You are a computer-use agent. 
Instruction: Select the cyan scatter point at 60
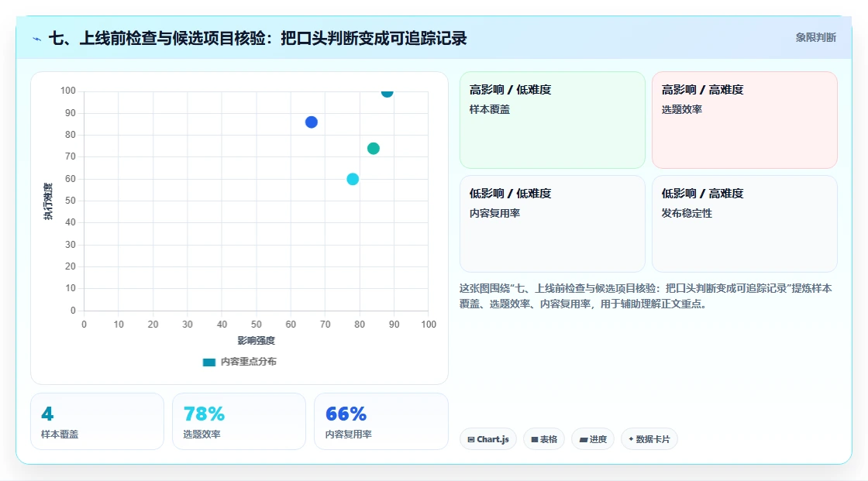(353, 179)
